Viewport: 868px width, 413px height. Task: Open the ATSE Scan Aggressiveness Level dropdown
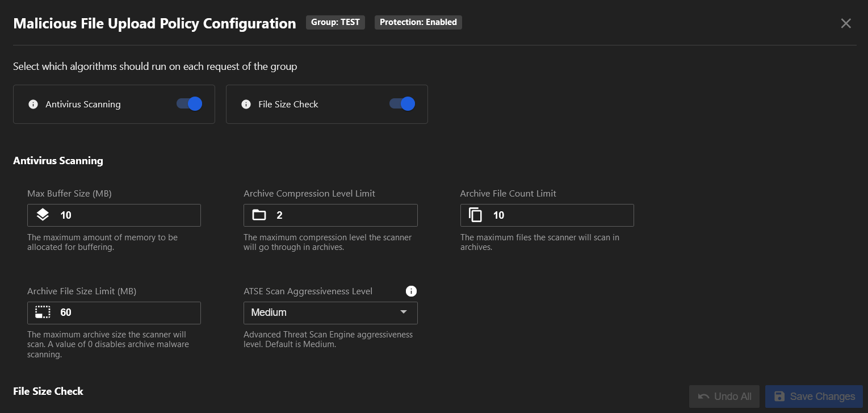(330, 312)
